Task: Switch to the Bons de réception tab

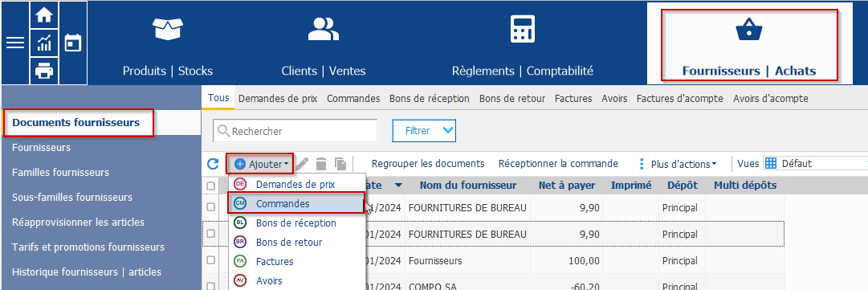Action: [430, 99]
